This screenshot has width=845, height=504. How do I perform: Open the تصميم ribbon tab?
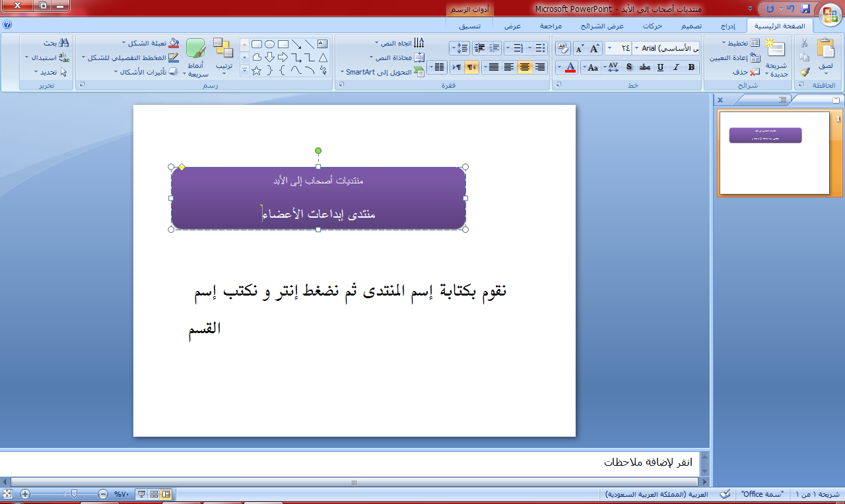click(691, 26)
